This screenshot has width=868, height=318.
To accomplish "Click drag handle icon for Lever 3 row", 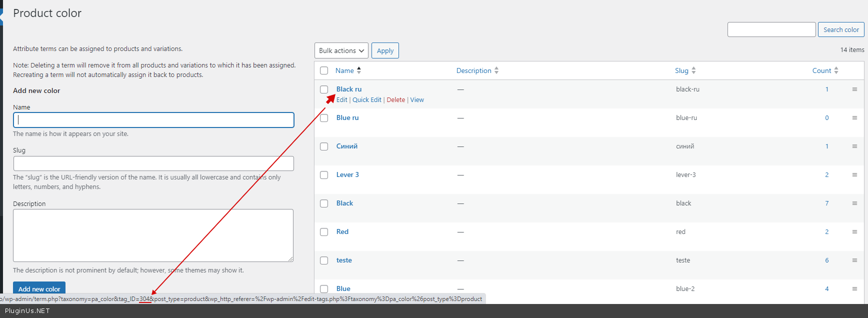I will [x=854, y=175].
